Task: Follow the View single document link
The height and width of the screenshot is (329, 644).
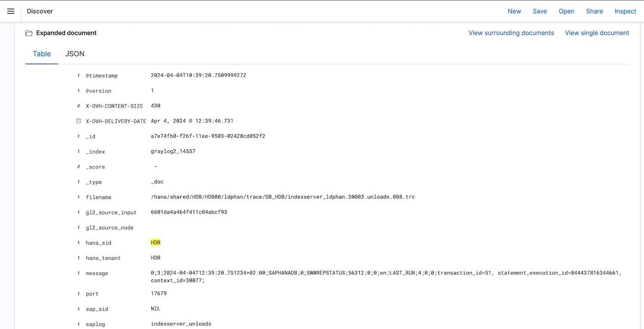Action: (597, 33)
